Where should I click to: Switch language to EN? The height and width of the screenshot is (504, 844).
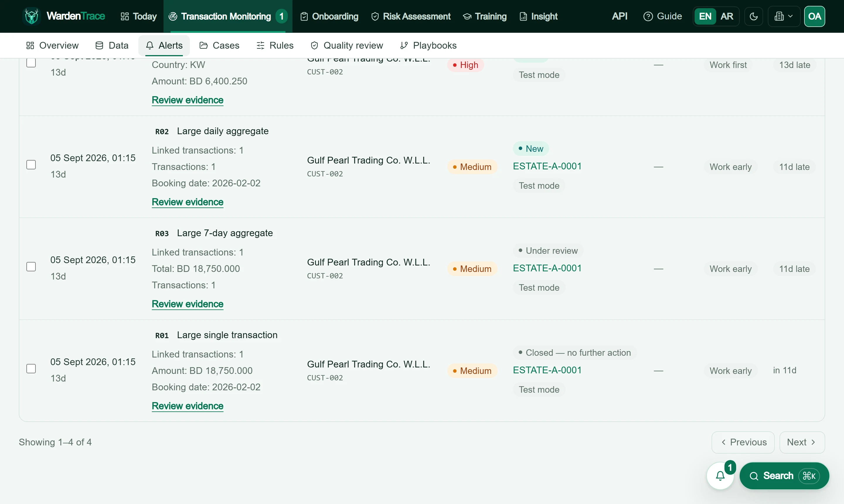[705, 16]
